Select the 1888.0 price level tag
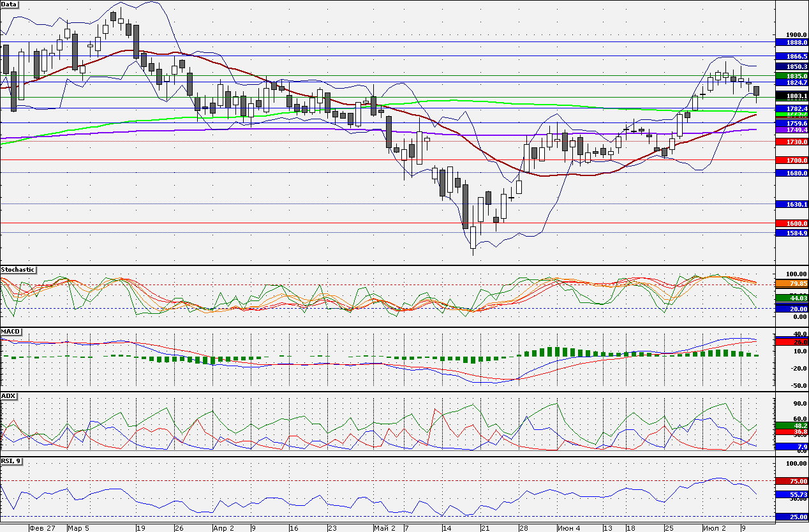Viewport: 809px width, 532px height. (791, 42)
